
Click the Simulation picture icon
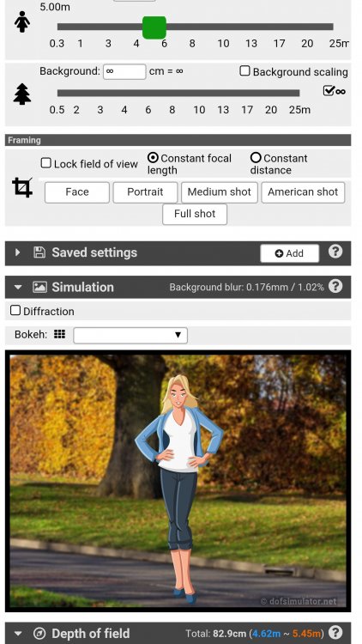39,287
